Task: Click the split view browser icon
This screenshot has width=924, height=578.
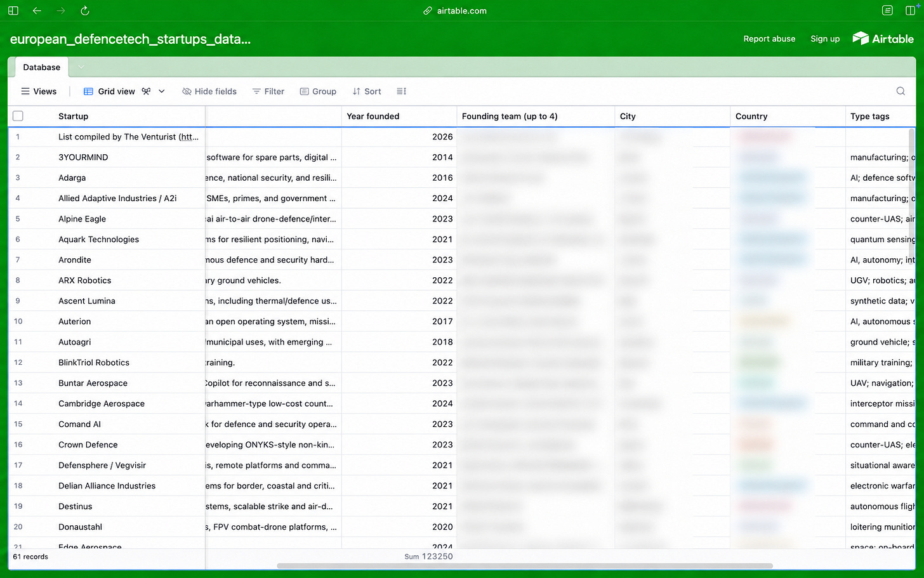Action: [x=911, y=11]
